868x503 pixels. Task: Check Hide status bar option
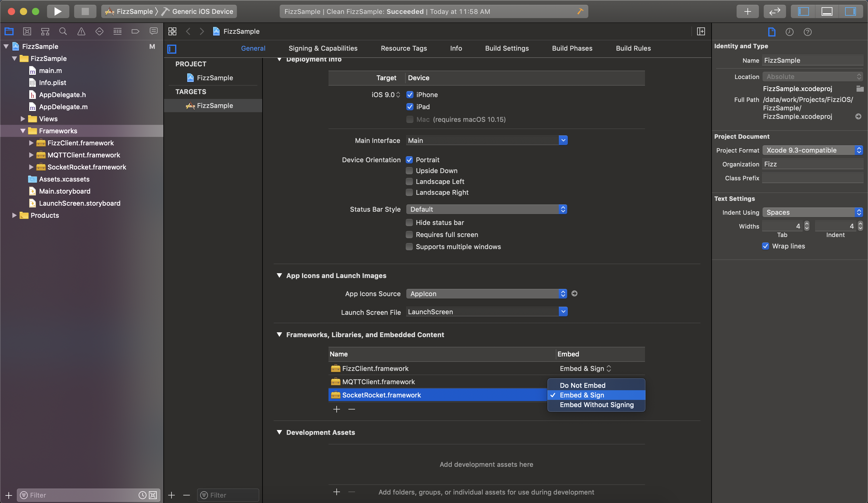point(409,223)
